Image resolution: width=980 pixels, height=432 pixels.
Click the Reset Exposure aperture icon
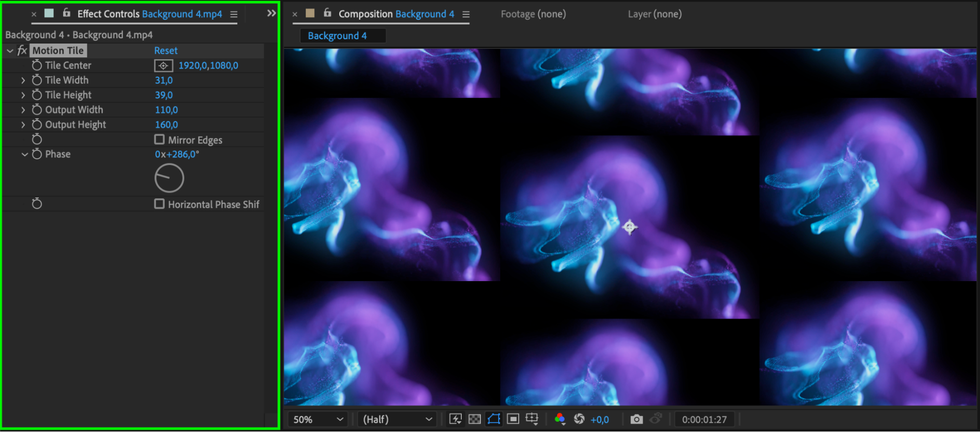(x=579, y=419)
